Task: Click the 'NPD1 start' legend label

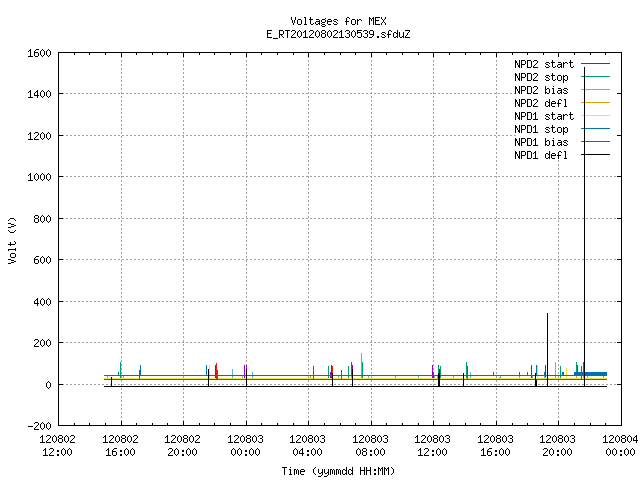Action: point(544,116)
